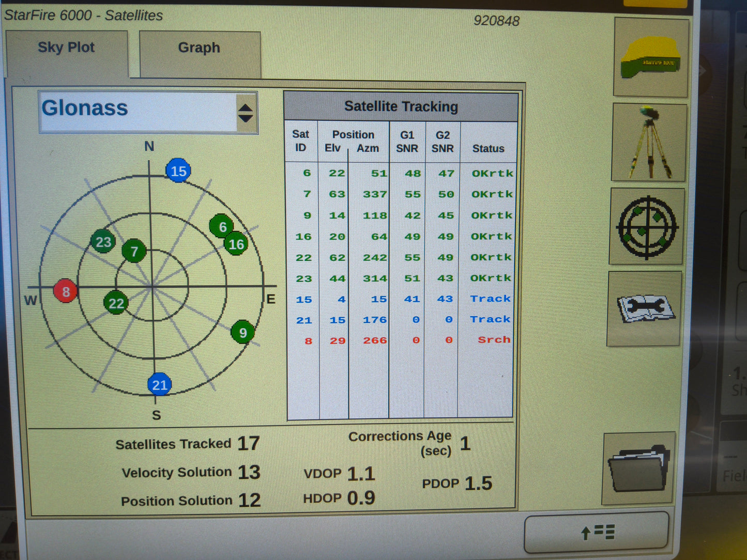The width and height of the screenshot is (747, 560).
Task: Click azimuth value 176
Action: pyautogui.click(x=375, y=320)
